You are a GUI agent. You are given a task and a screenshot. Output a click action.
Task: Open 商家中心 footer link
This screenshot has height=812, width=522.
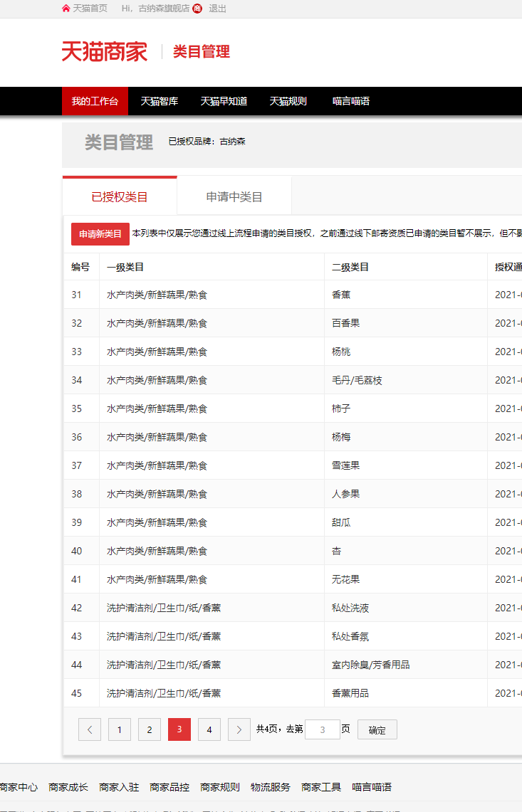[19, 787]
